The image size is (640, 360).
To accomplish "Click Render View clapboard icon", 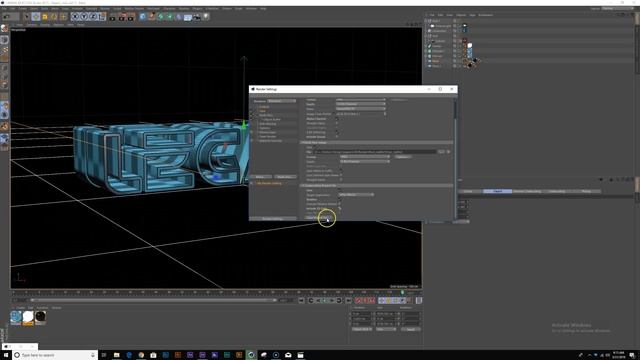I will point(113,17).
